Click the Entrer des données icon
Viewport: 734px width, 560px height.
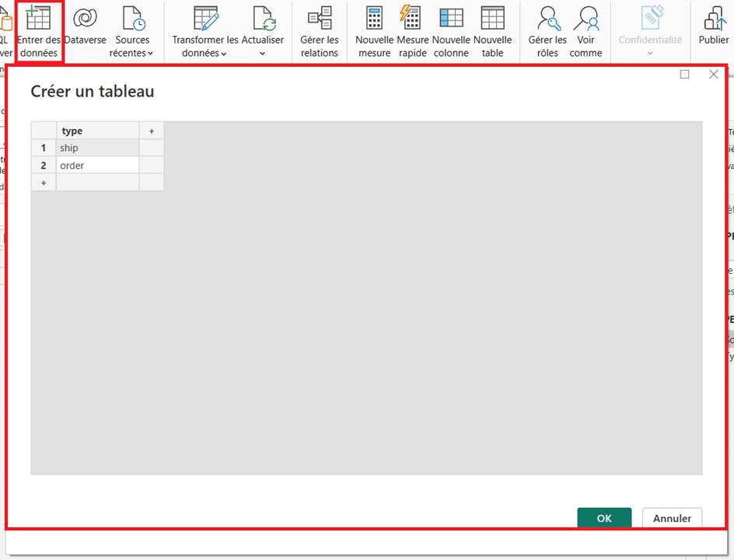coord(38,19)
